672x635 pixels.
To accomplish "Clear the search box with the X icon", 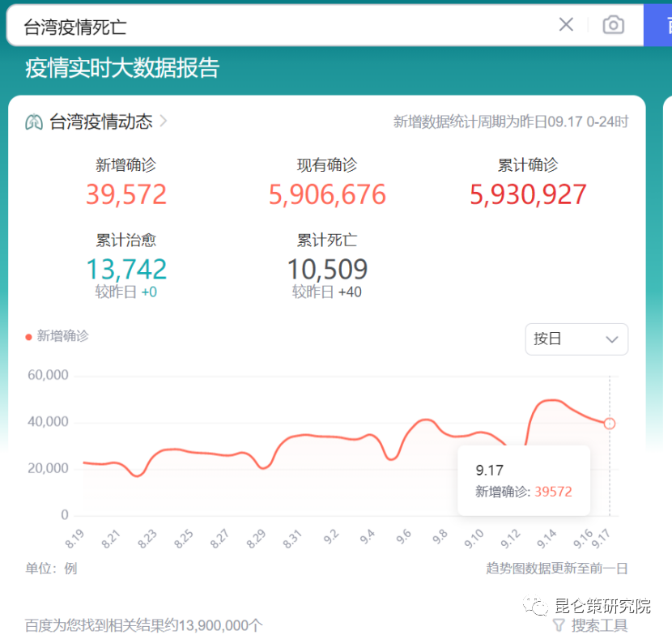I will (x=566, y=25).
